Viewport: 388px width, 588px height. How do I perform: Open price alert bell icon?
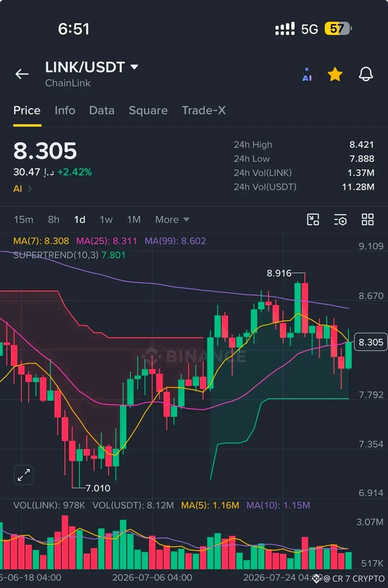pos(366,74)
